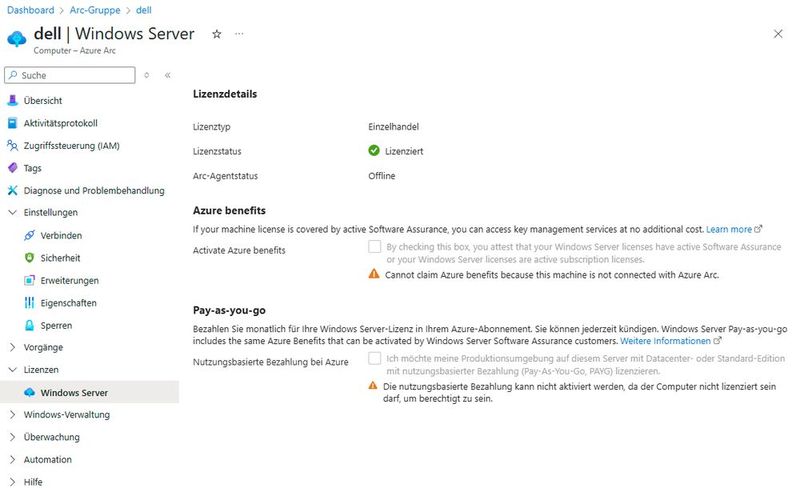Viewport: 800px width, 500px height.
Task: Click the dell breadcrumb link
Action: coord(143,10)
